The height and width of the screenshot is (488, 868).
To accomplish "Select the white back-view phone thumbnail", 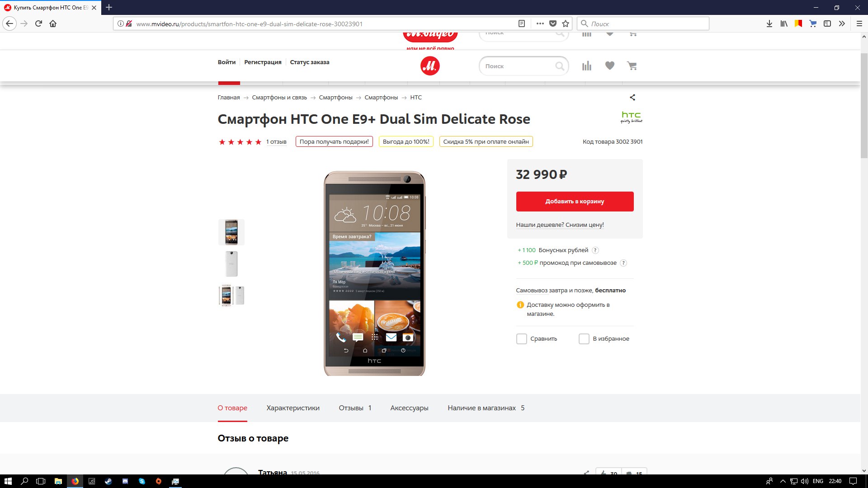I will [231, 264].
